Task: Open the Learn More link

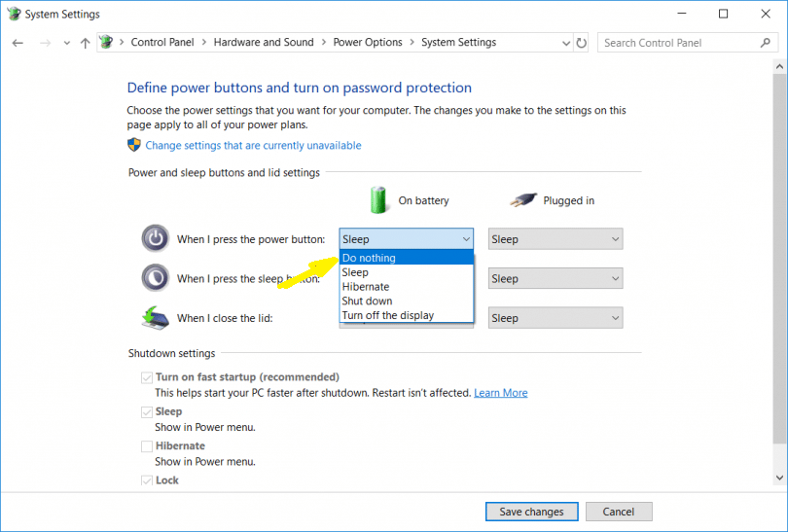Action: [x=501, y=393]
